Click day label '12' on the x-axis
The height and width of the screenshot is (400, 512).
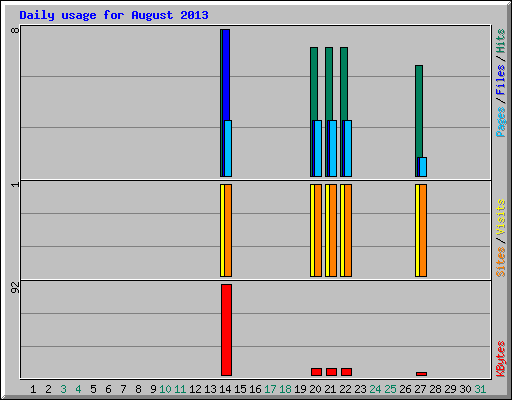point(195,389)
